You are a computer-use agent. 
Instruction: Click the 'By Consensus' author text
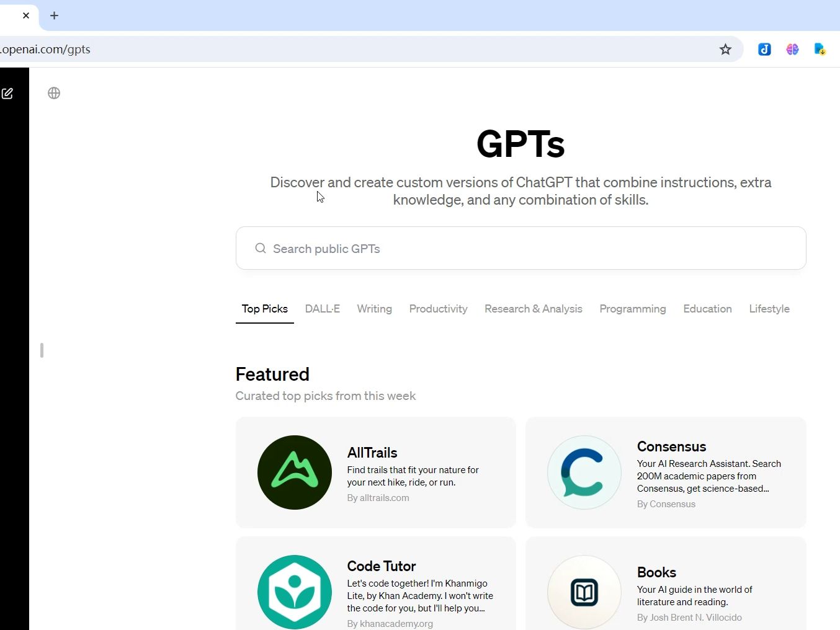pyautogui.click(x=666, y=504)
